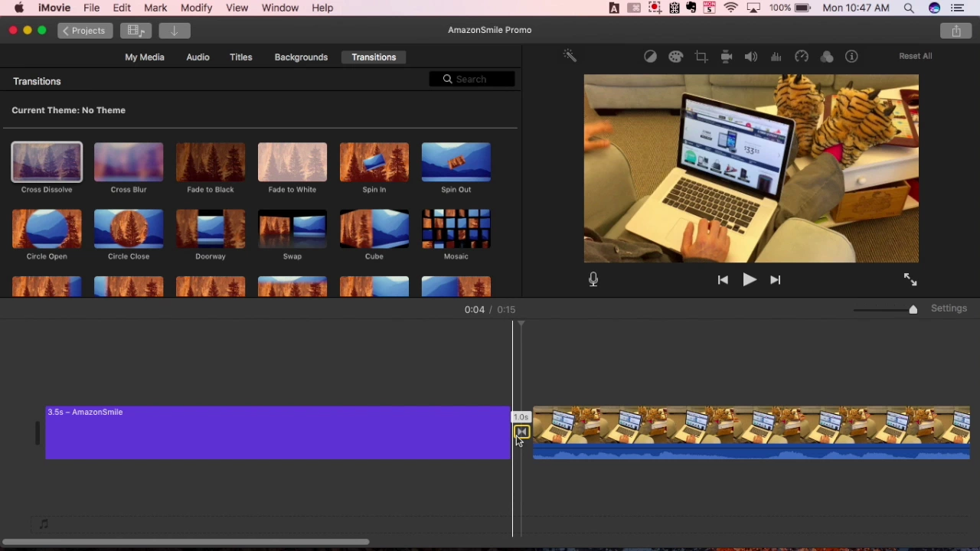Open the Window menu
The image size is (980, 551).
(x=280, y=8)
